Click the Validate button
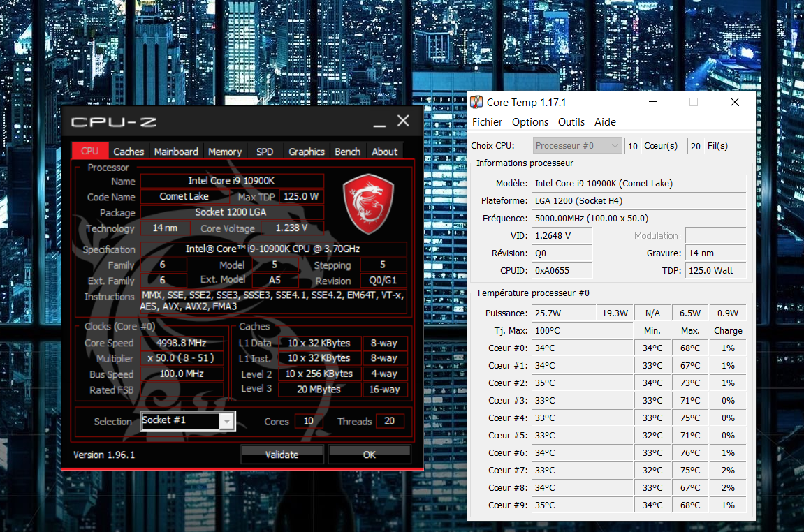804x532 pixels. pos(282,454)
